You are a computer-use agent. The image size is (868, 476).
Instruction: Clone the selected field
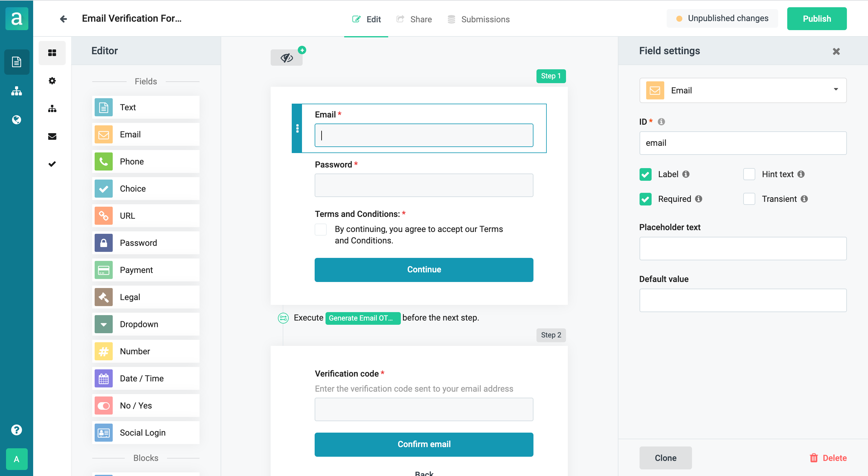click(665, 458)
